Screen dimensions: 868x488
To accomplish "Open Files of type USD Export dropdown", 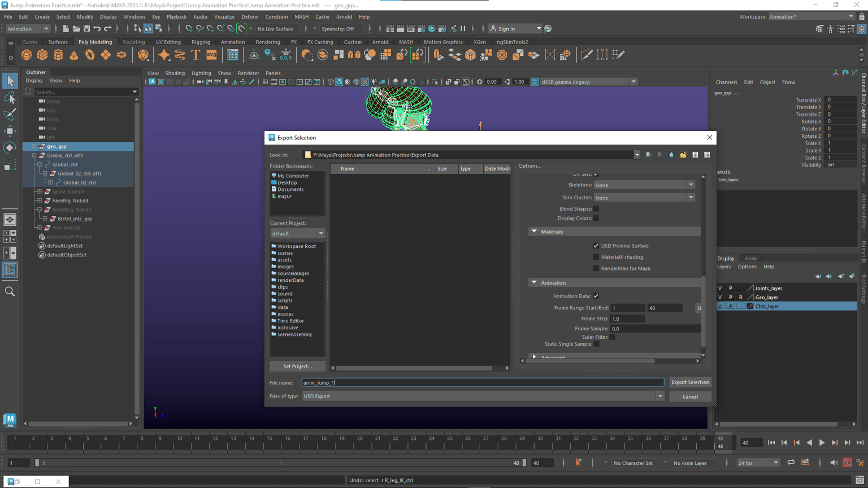I will [483, 396].
